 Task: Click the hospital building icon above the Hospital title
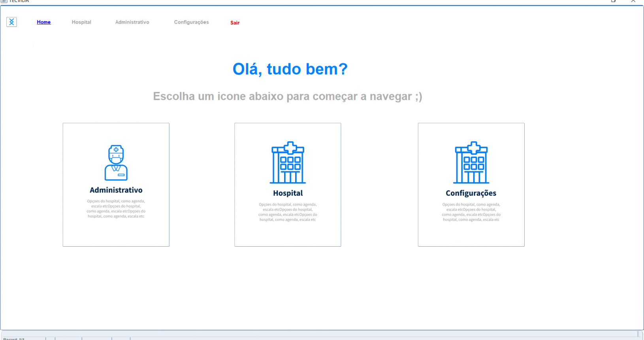coord(288,162)
